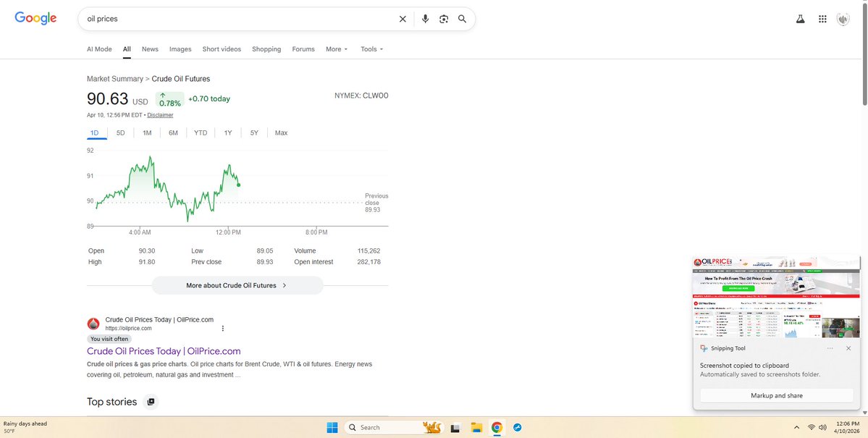Click the OilPrice.com favicon in result
868x438 pixels.
(93, 324)
